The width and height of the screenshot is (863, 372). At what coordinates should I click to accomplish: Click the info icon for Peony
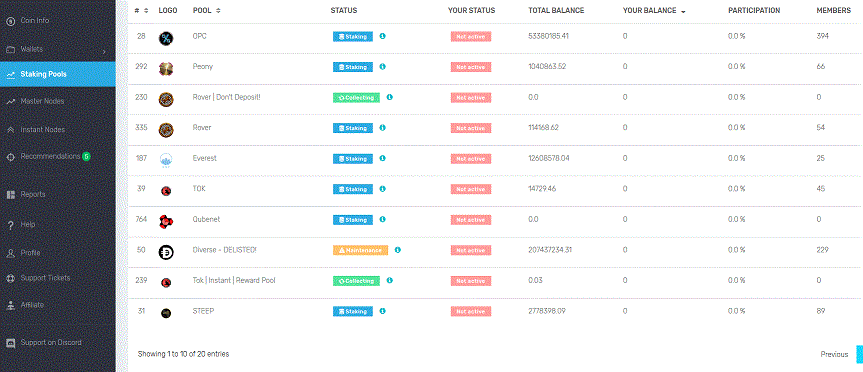(x=383, y=67)
